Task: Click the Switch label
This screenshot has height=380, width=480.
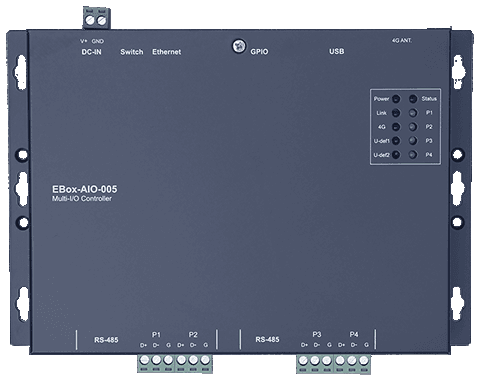Action: pyautogui.click(x=132, y=52)
